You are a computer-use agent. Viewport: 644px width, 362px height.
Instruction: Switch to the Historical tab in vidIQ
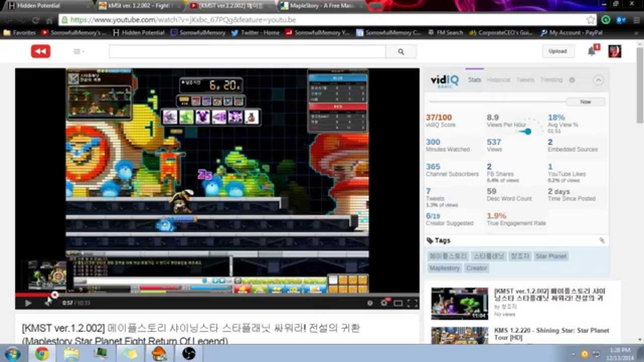[x=498, y=80]
